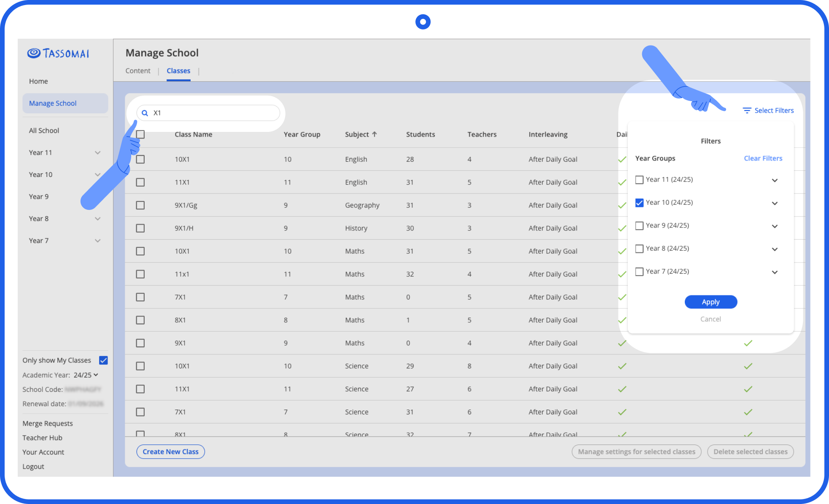Click the 9X1/Gg class name
Screen dimensions: 829x504
tap(186, 205)
